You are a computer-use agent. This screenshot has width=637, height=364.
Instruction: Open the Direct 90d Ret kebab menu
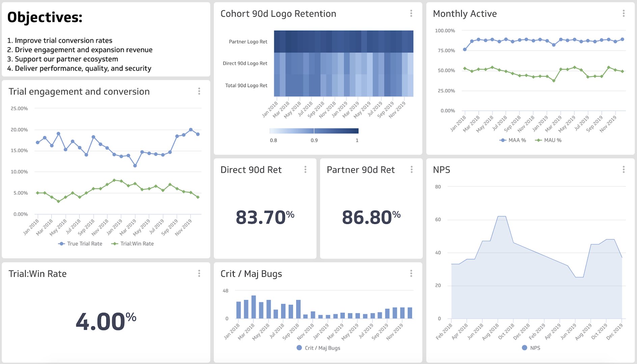305,170
